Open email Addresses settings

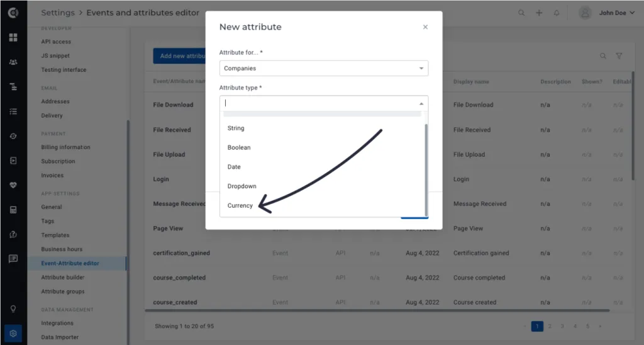pos(55,101)
